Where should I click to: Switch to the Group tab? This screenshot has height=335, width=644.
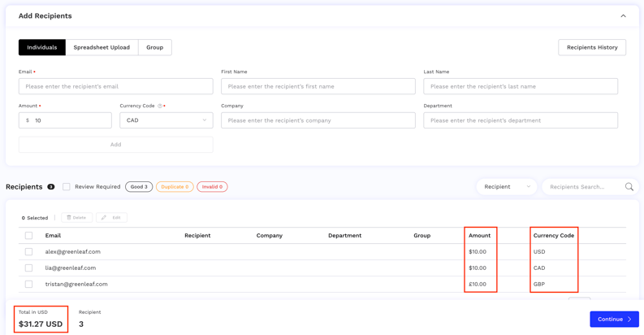154,47
